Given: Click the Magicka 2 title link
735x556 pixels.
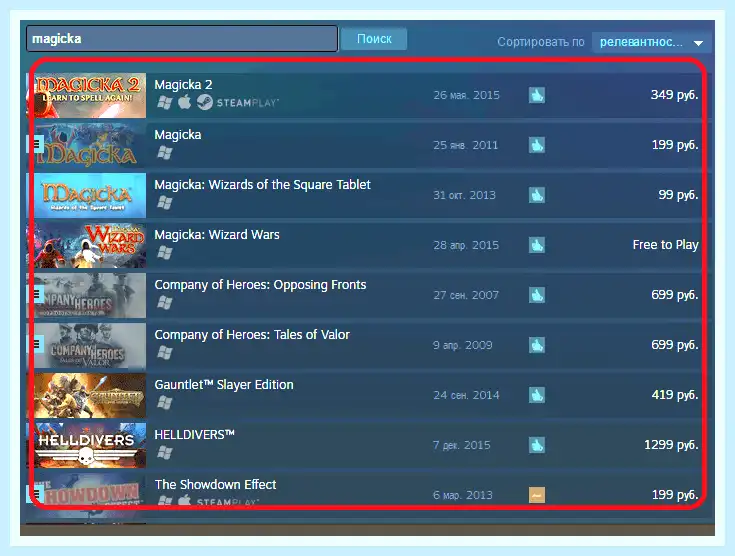Looking at the screenshot, I should tap(183, 85).
